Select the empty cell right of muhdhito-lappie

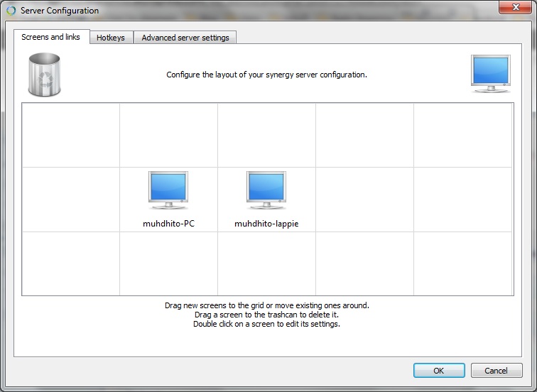[x=364, y=200]
